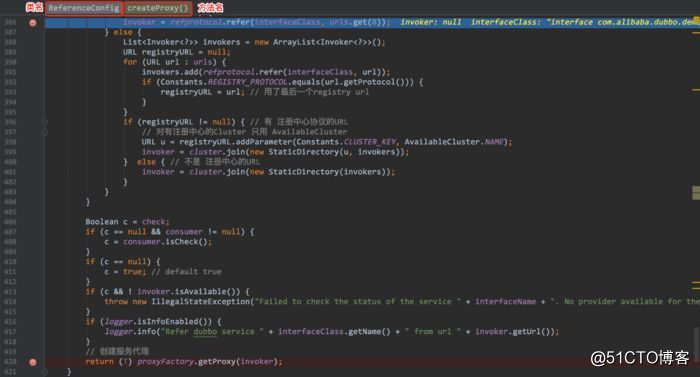Toggle the breakpoint on the return proxyFactory.getProxy line
Screen dimensions: 700x377
pyautogui.click(x=33, y=362)
